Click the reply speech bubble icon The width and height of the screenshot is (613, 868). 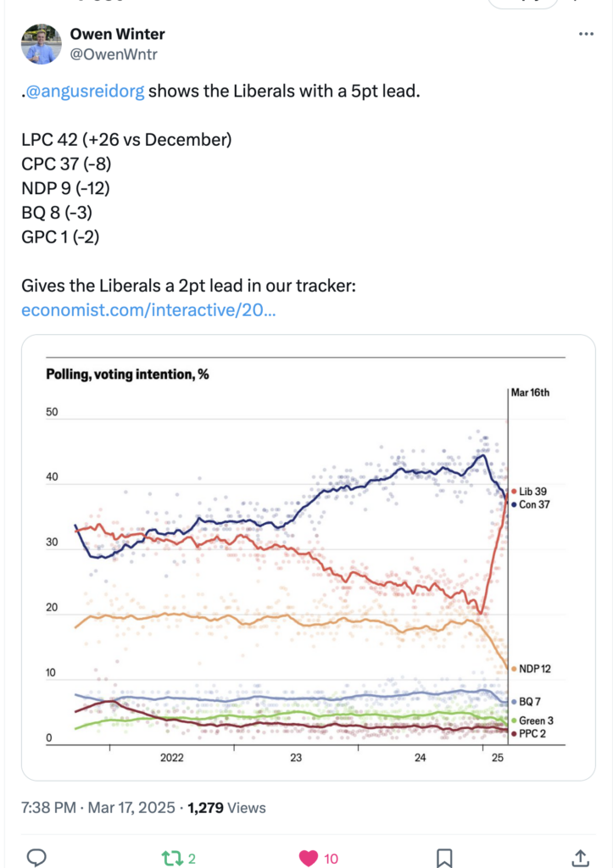pyautogui.click(x=36, y=858)
